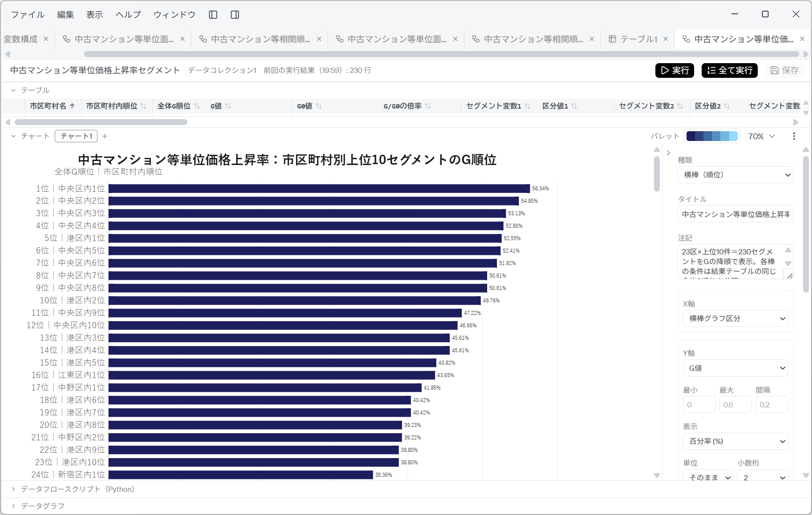Open the パレット color palette swatch

712,136
